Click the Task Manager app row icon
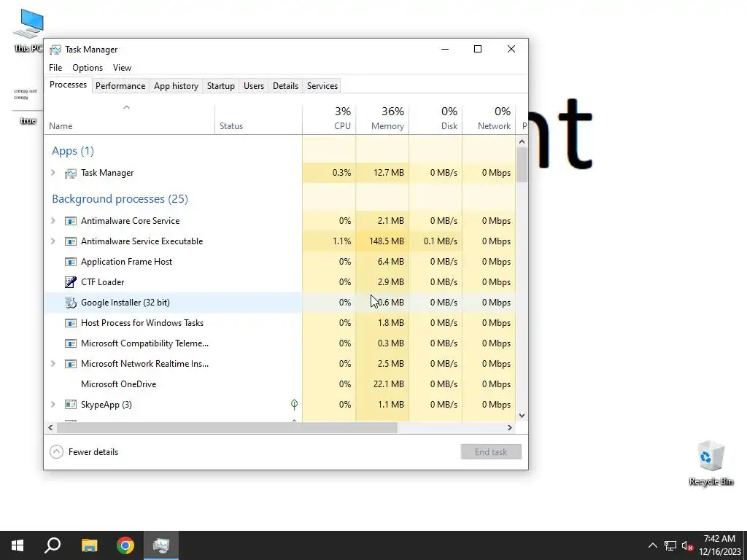This screenshot has height=560, width=747. pos(71,174)
